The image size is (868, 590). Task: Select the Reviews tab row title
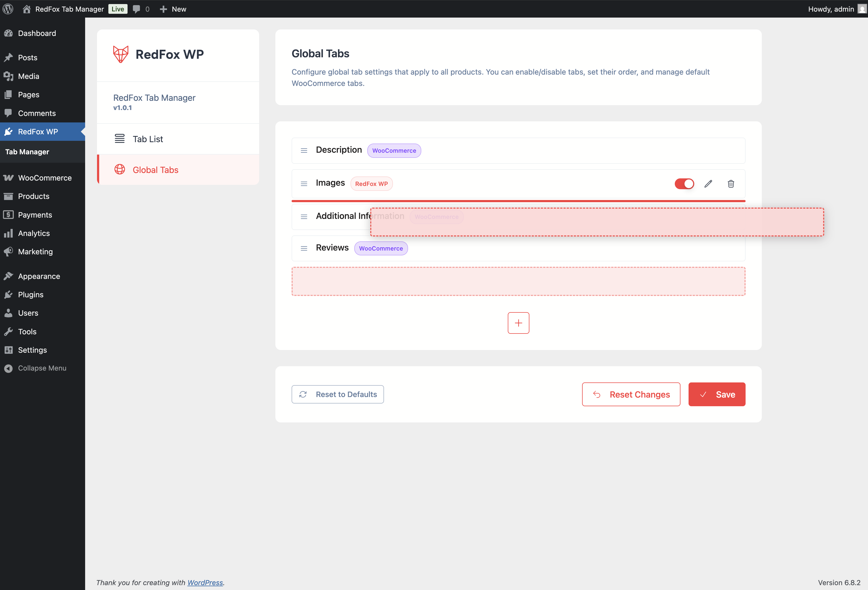click(332, 248)
